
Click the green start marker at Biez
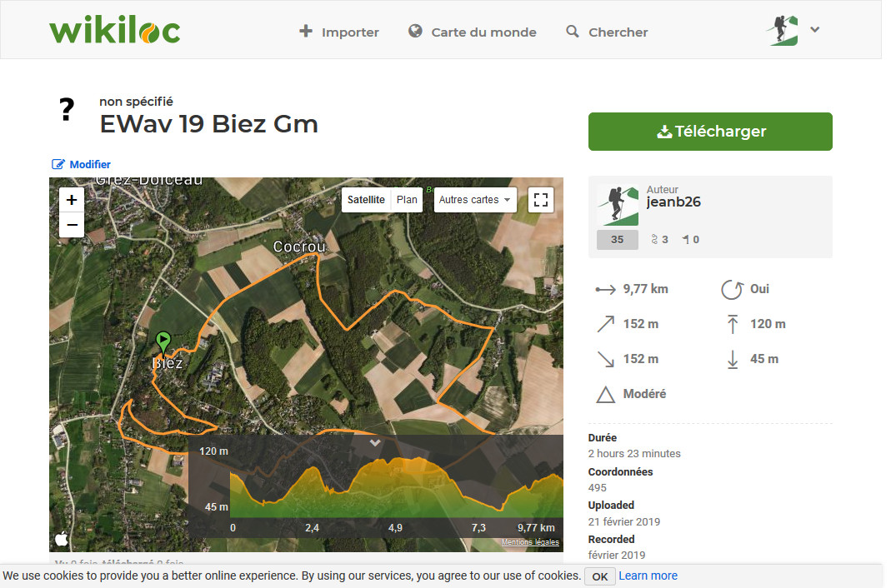click(163, 342)
